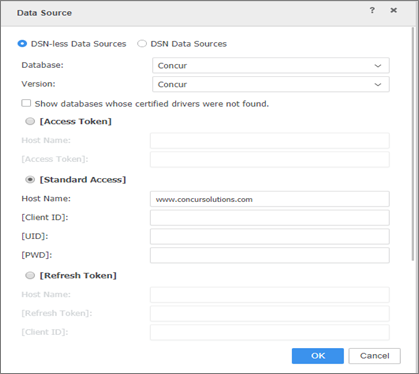Click the Version: label
The width and height of the screenshot is (419, 374).
38,84
